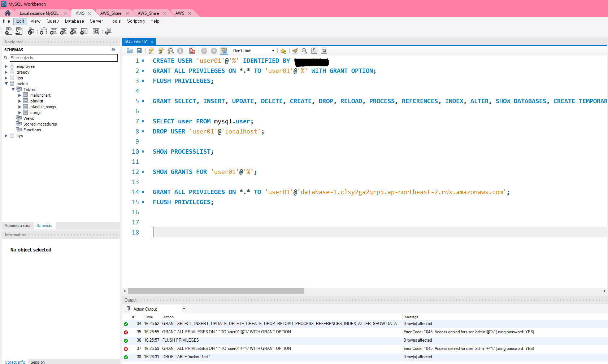Switch to Local instance MySQL tab
608x364 pixels.
tap(39, 13)
